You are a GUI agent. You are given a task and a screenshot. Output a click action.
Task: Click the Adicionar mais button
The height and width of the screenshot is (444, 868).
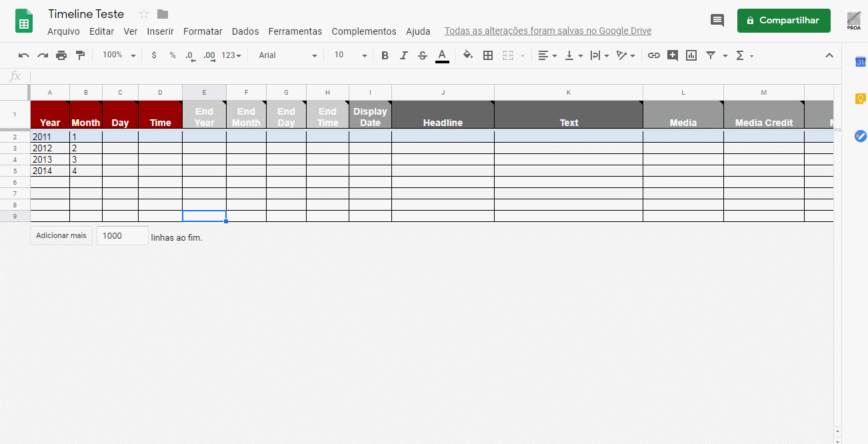point(61,235)
